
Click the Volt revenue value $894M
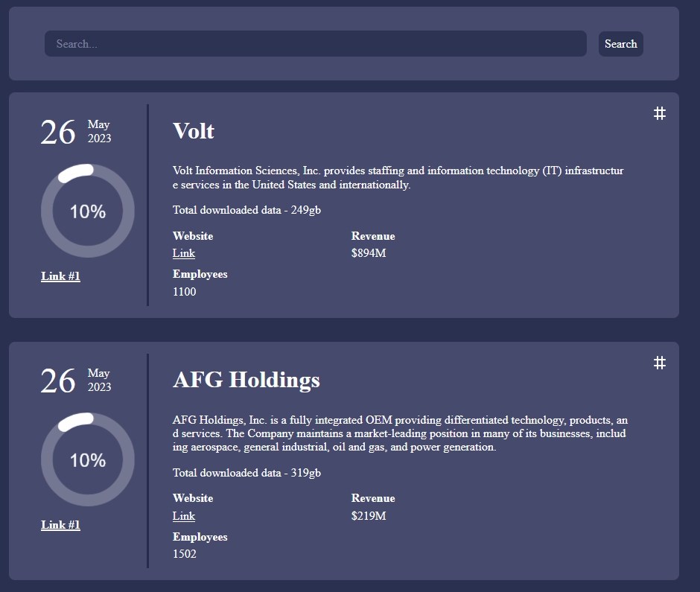[x=369, y=253]
